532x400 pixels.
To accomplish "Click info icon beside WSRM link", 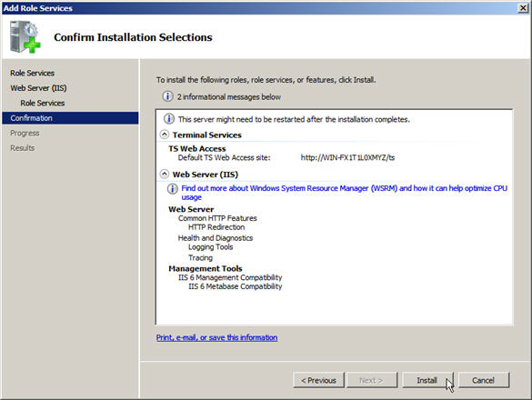I will coord(173,188).
